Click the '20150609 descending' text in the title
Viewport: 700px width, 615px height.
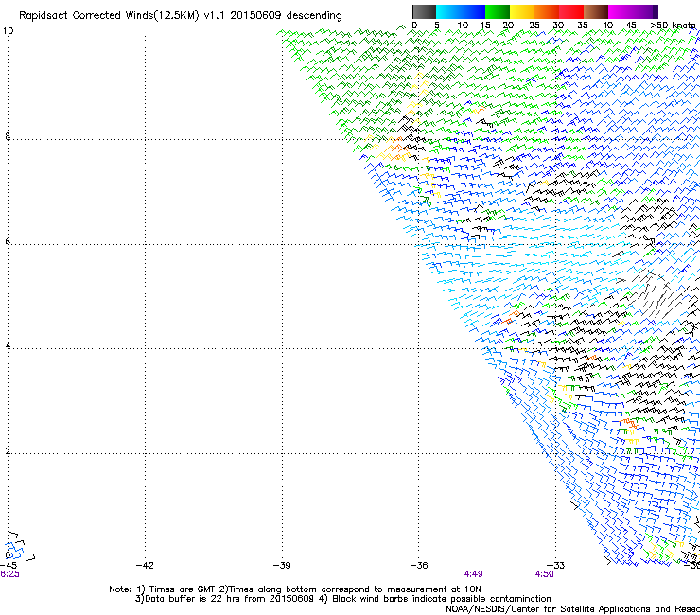point(287,15)
